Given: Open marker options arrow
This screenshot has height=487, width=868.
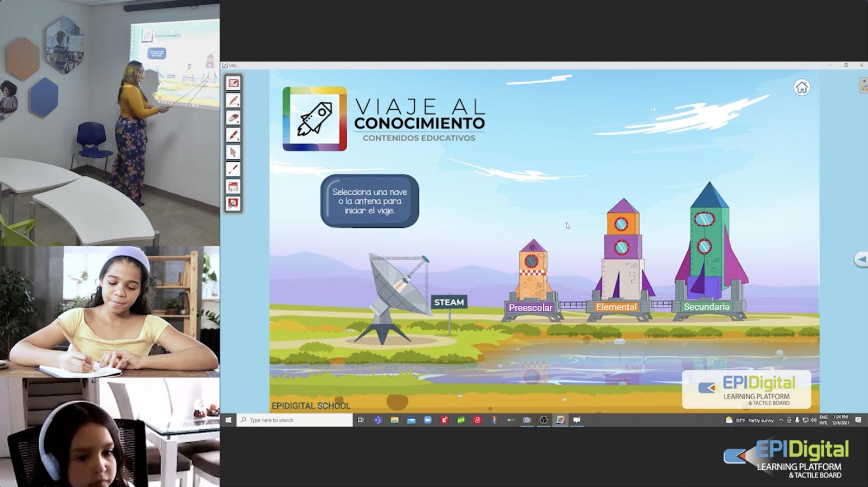Looking at the screenshot, I should click(x=239, y=140).
